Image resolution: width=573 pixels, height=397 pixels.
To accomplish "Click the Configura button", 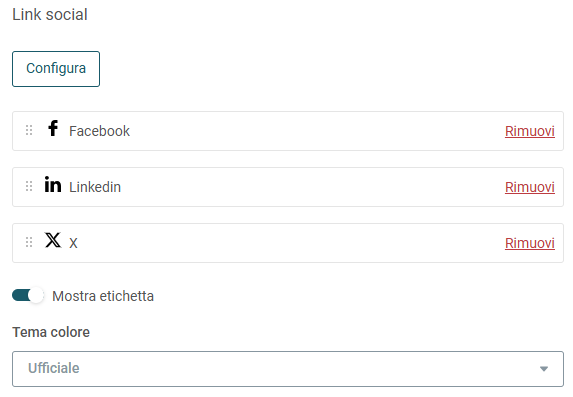I will (x=56, y=69).
